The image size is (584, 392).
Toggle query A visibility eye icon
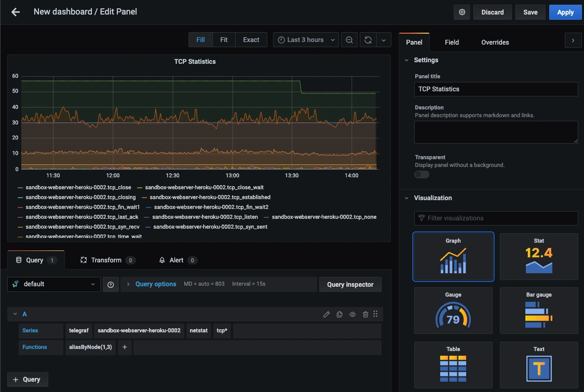[352, 314]
